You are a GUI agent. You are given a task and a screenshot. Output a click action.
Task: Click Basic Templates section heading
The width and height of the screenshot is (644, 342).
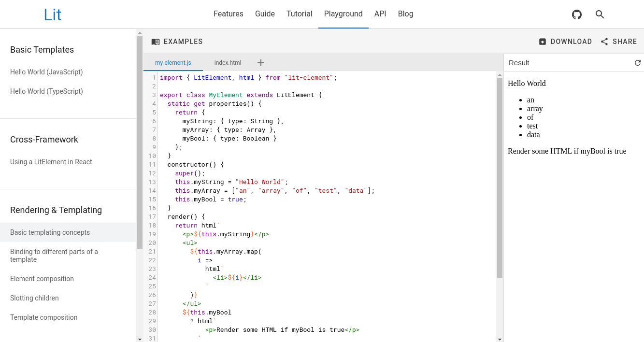pyautogui.click(x=42, y=50)
